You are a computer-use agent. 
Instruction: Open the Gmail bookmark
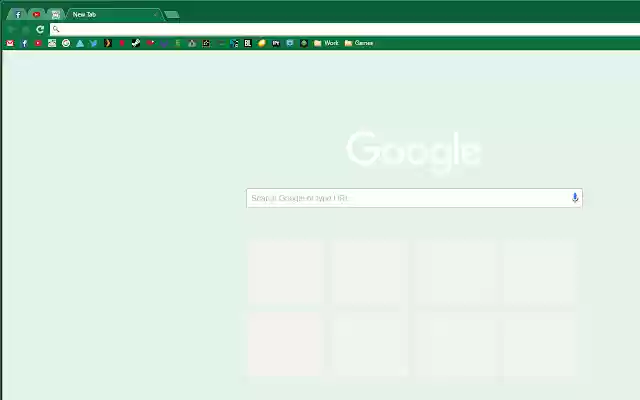[x=10, y=43]
